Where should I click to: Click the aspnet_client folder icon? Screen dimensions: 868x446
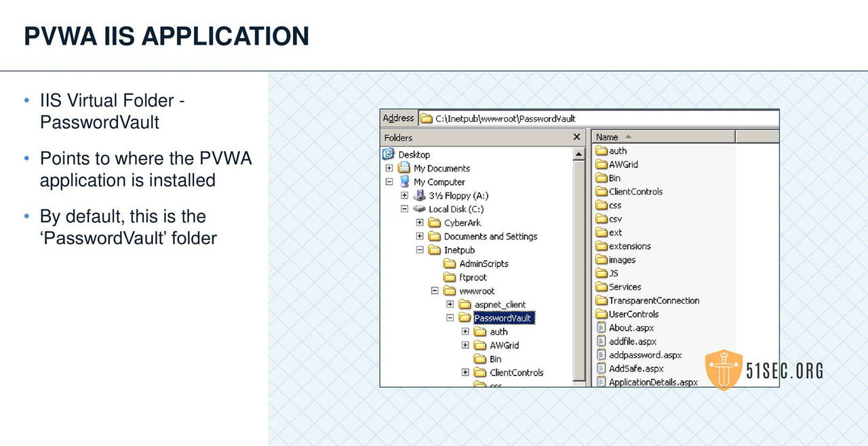point(465,304)
